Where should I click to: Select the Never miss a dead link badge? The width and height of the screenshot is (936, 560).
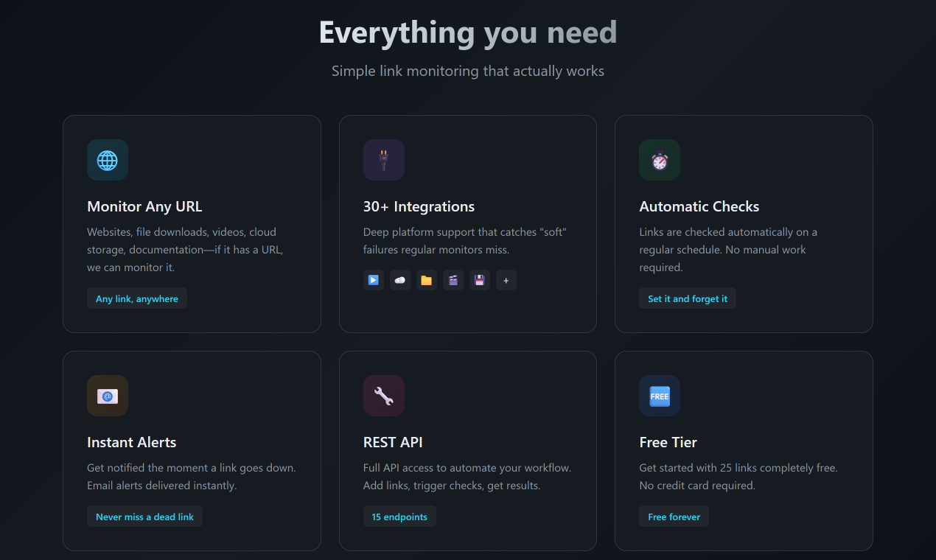click(x=144, y=516)
